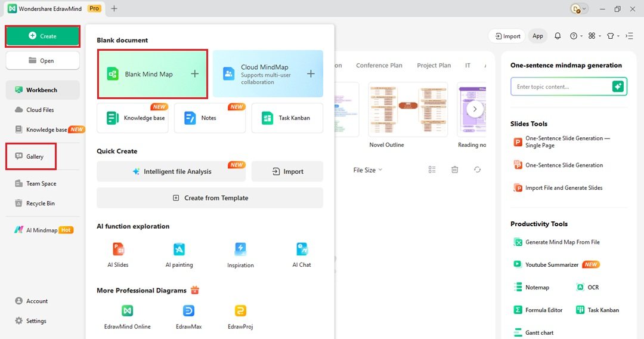Create a Cloud MindMap
The height and width of the screenshot is (339, 644).
click(268, 74)
